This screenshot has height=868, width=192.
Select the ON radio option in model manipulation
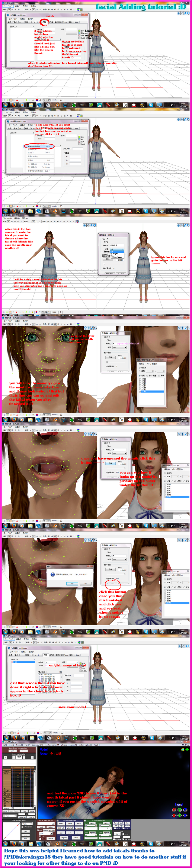pos(40,836)
